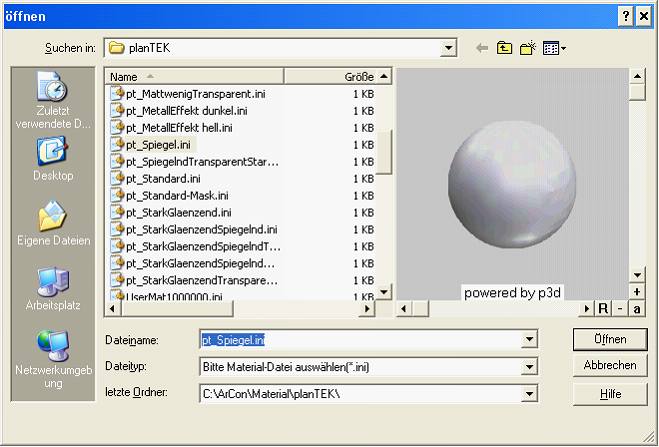Click the R reset button under preview
The height and width of the screenshot is (447, 659).
coord(603,308)
